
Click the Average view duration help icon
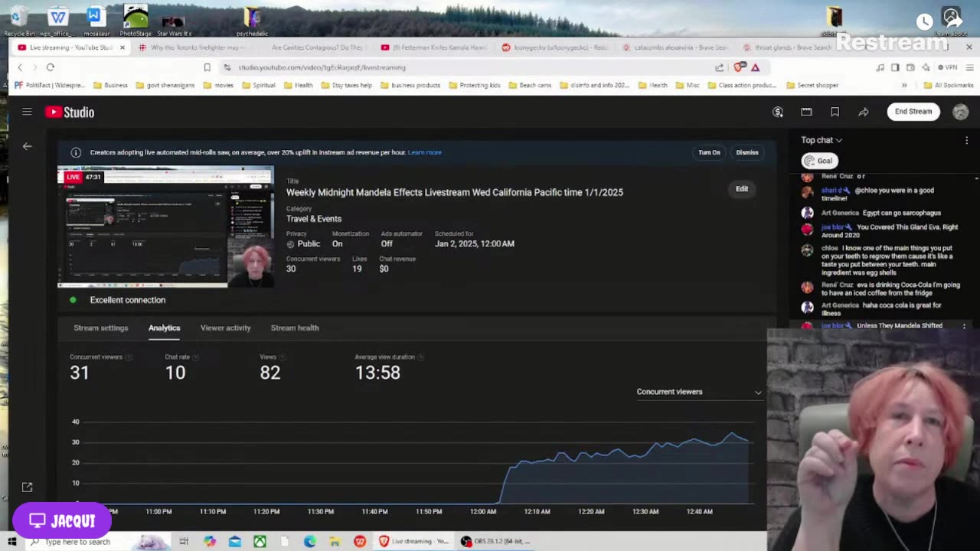(420, 357)
